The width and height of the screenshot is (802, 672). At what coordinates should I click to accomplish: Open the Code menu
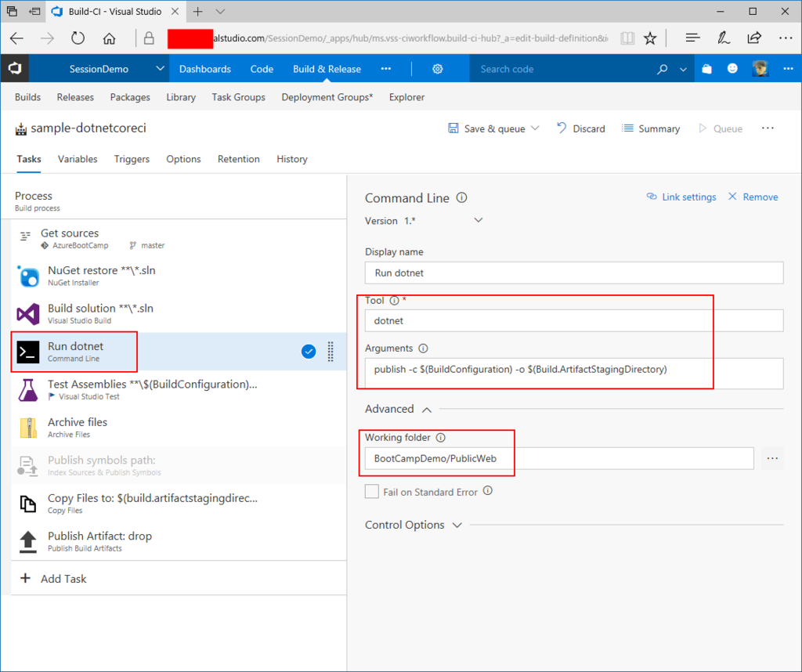(262, 69)
